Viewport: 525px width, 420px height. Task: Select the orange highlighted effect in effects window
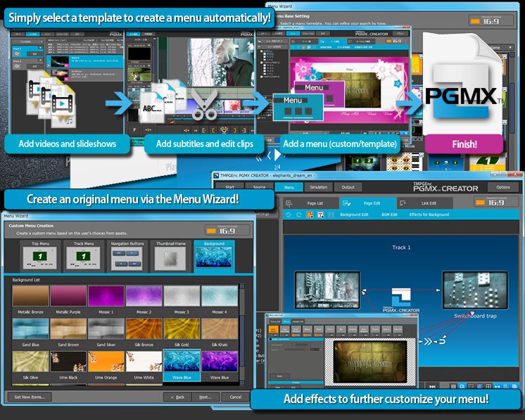(274, 331)
